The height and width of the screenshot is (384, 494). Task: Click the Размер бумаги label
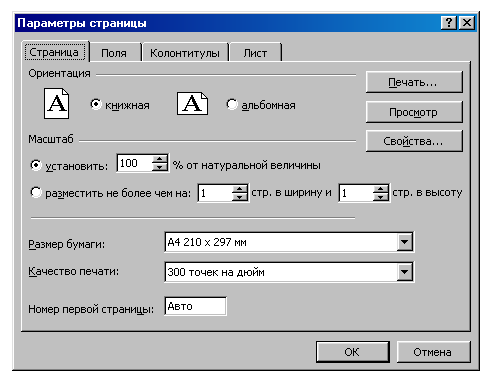tap(67, 244)
